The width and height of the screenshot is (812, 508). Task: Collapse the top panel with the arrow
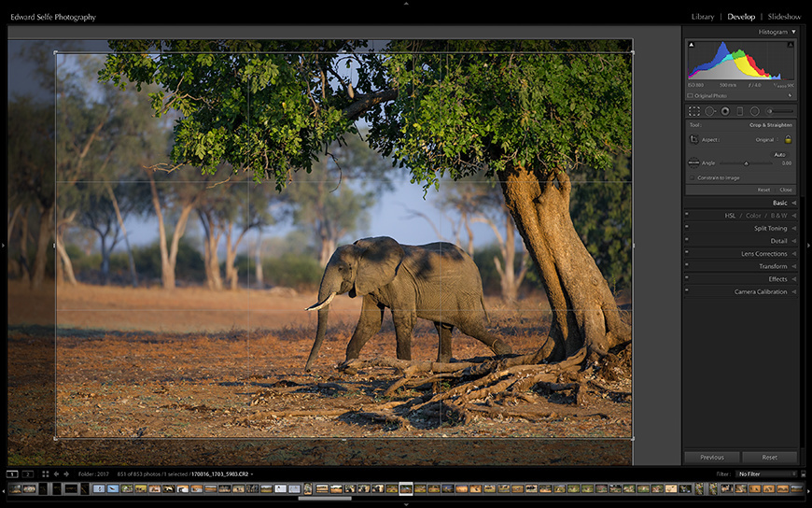coord(406,3)
